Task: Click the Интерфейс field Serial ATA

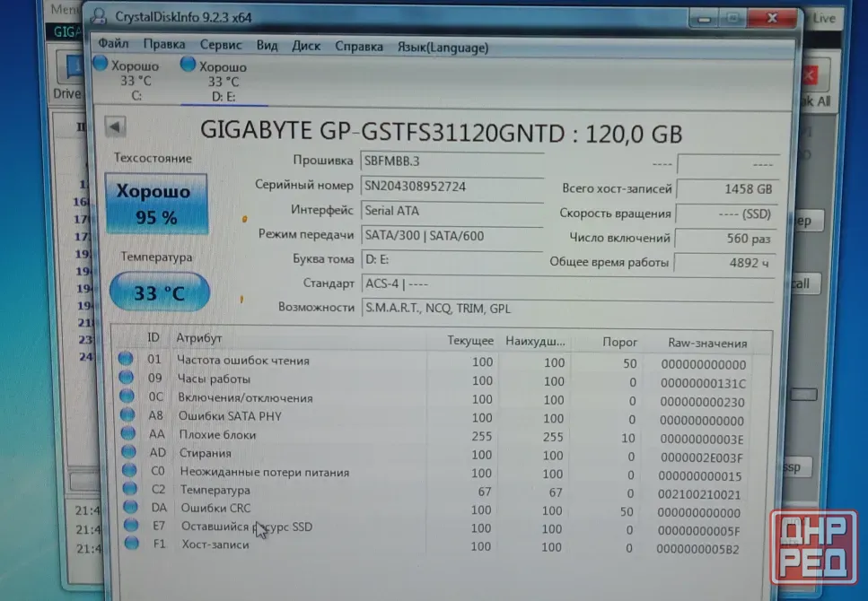Action: pyautogui.click(x=452, y=211)
